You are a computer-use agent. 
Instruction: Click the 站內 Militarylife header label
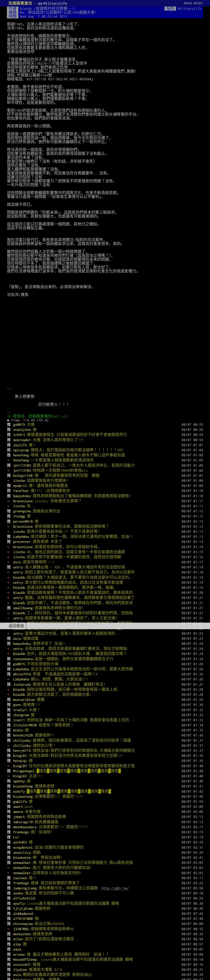coord(183,8)
